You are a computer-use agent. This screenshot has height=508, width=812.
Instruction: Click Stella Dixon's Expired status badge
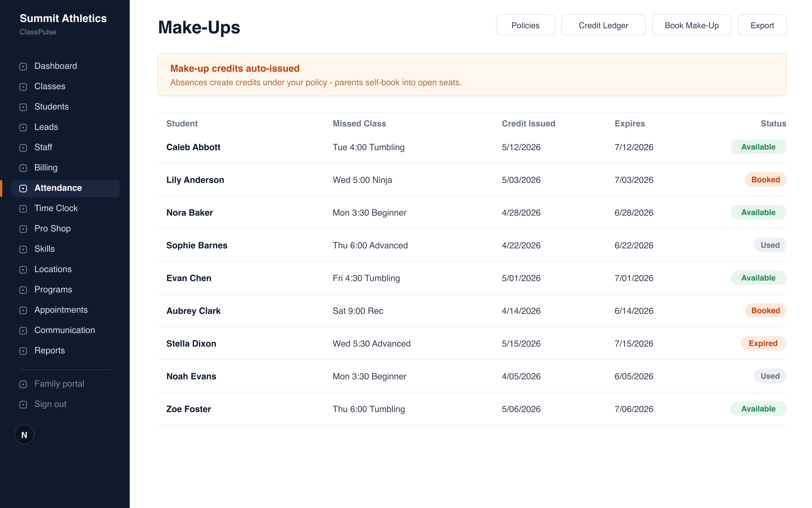(x=763, y=343)
